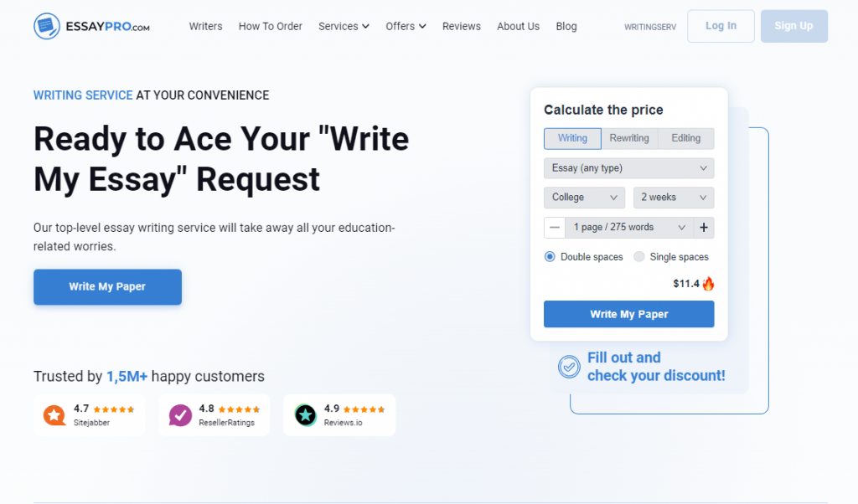
Task: Click the checkmark icon beside 'Fill out and check your discount'
Action: (x=569, y=367)
